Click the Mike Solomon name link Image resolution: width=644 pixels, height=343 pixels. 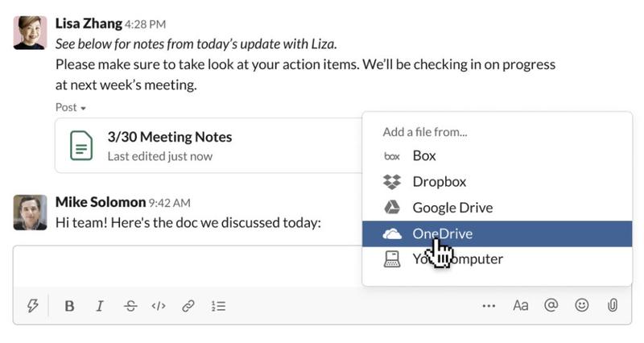tap(101, 202)
